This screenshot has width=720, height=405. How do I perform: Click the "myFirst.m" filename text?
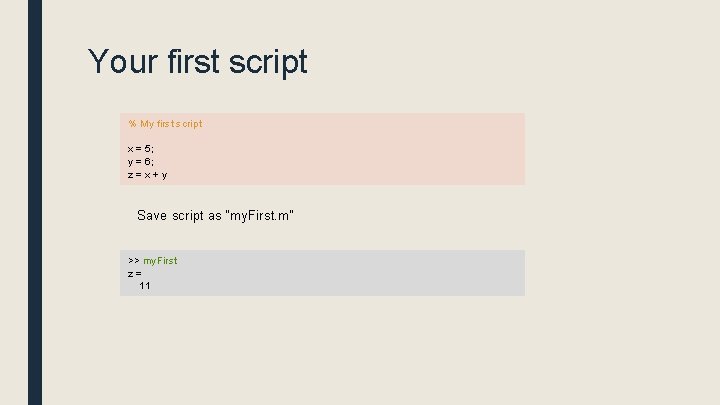261,216
